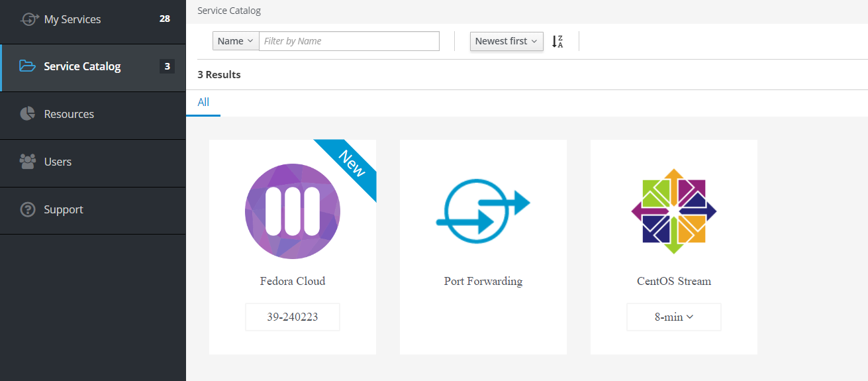
Task: Click the Port Forwarding title text
Action: (483, 281)
